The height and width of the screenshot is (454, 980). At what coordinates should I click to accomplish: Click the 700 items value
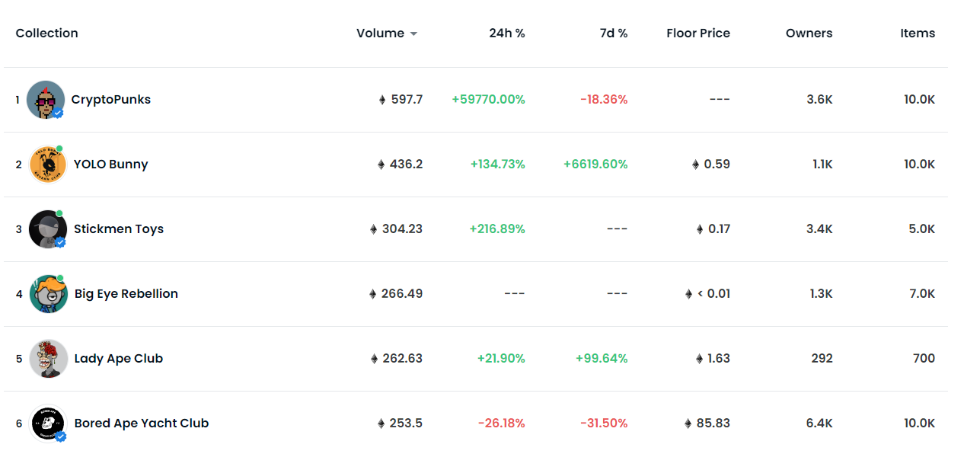point(924,359)
